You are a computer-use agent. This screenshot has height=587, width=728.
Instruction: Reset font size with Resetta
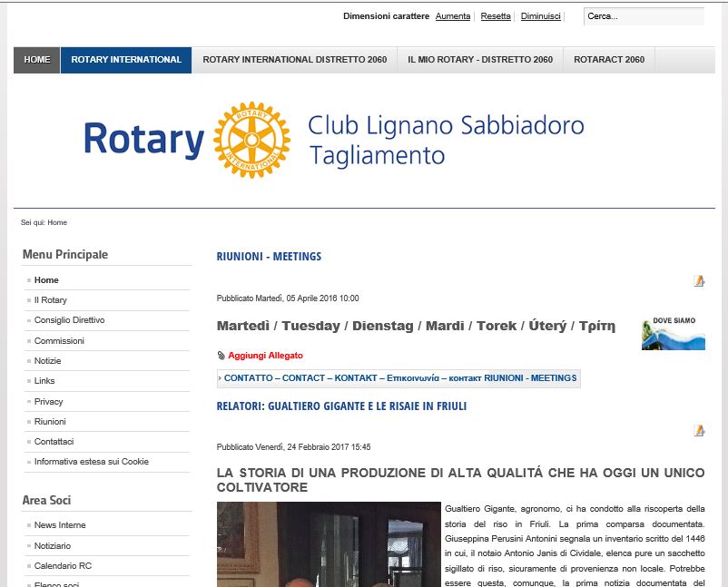coord(496,16)
